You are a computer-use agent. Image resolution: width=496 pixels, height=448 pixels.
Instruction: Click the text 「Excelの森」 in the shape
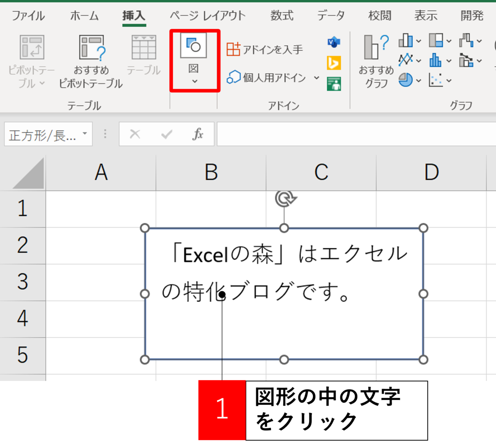[228, 254]
